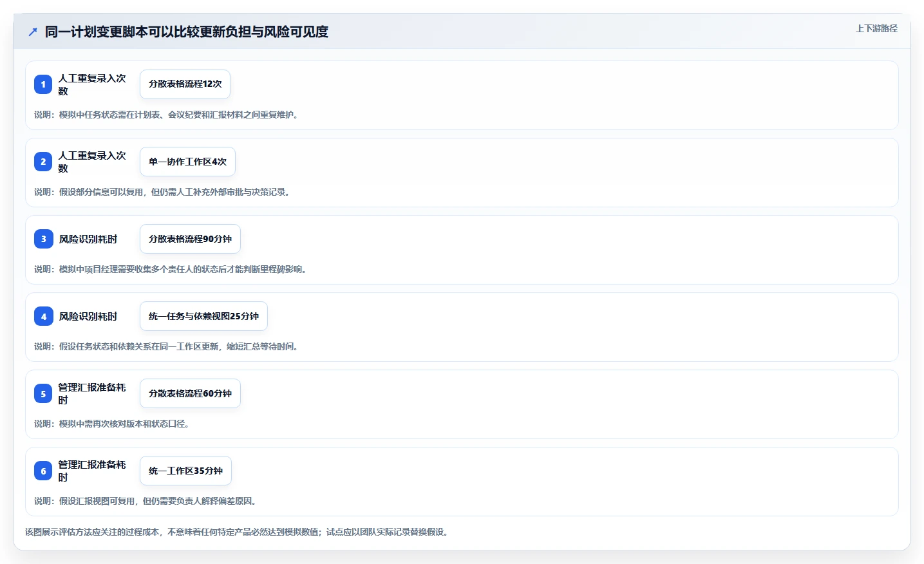Select the 分散表格流程12次 chip

(185, 84)
